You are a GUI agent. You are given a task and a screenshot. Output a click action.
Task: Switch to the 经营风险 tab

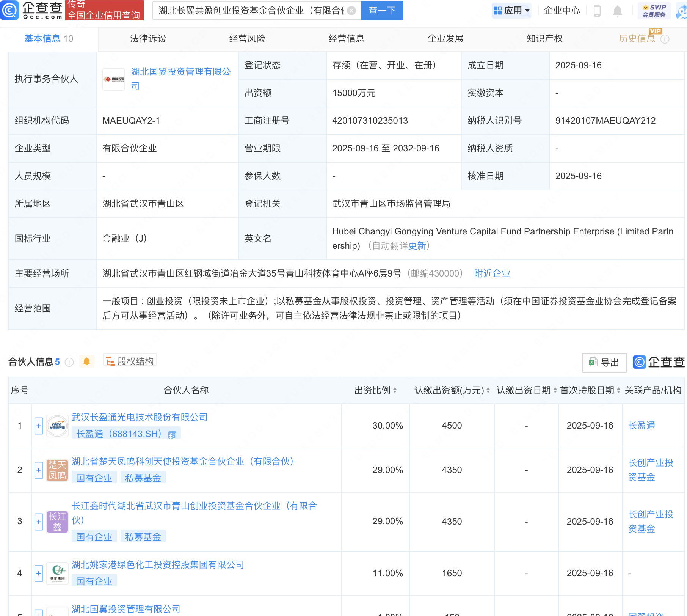[x=247, y=39]
